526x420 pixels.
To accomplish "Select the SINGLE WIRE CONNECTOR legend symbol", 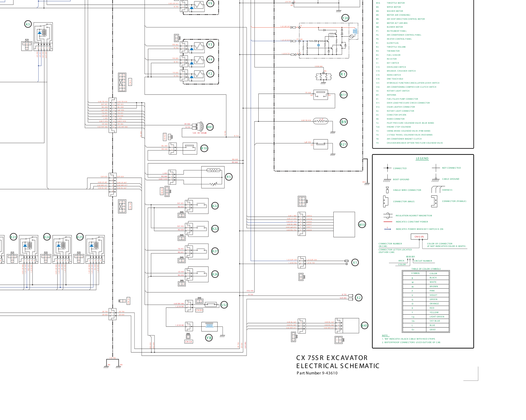I will click(387, 190).
